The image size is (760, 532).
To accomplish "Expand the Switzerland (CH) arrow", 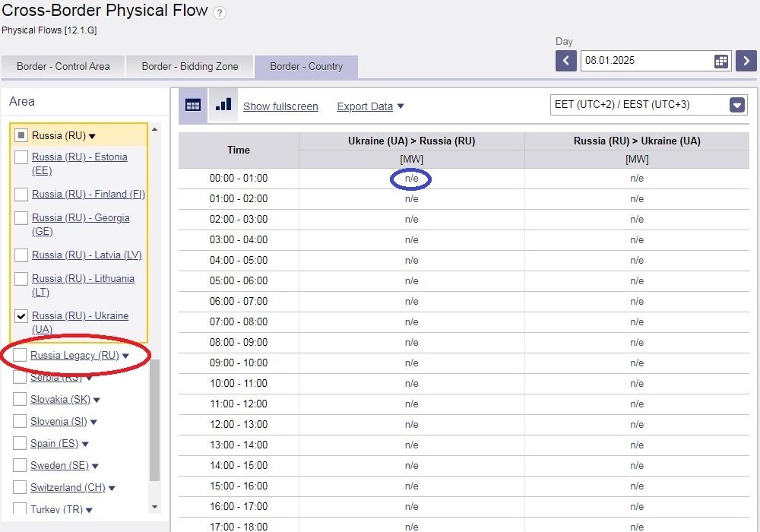I will pos(112,488).
